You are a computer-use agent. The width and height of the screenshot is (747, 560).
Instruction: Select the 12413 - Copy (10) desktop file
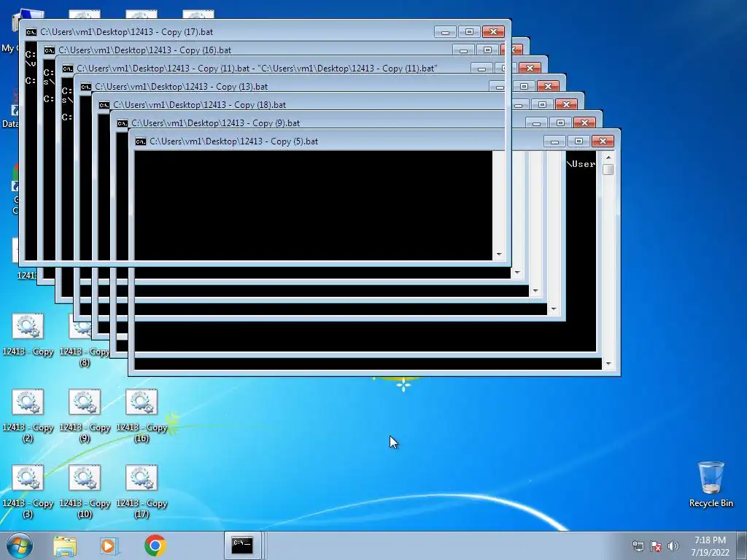tap(85, 491)
